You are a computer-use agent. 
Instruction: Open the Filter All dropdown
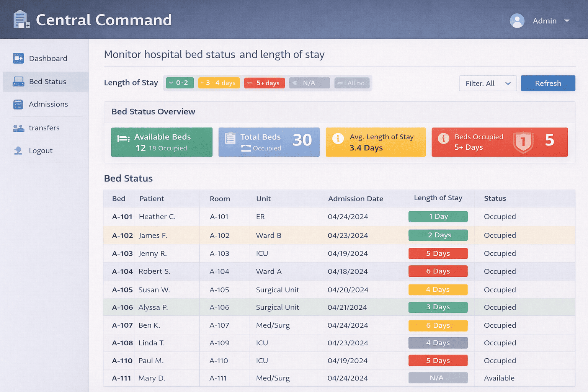488,83
